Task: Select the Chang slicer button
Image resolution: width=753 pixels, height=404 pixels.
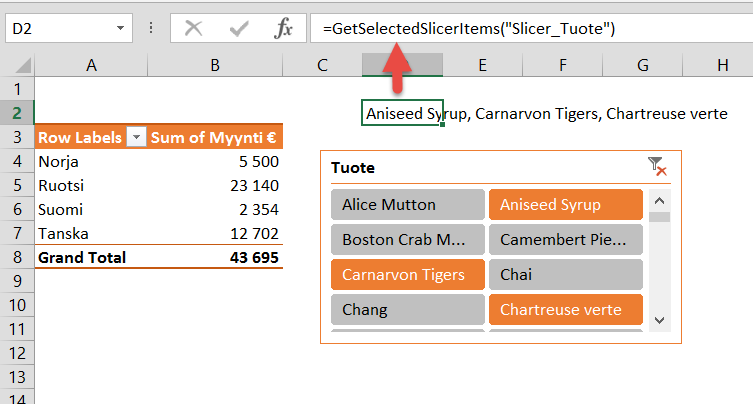Action: (407, 309)
